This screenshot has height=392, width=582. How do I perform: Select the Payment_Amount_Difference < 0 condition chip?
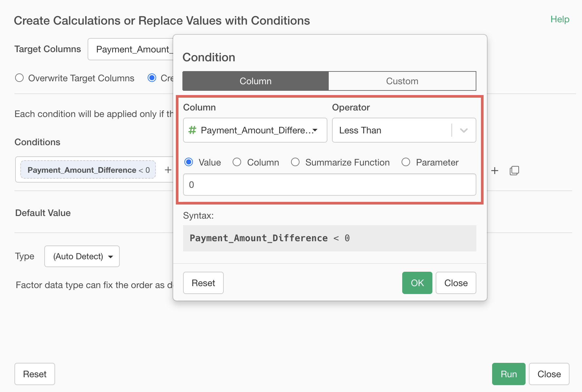(x=88, y=170)
